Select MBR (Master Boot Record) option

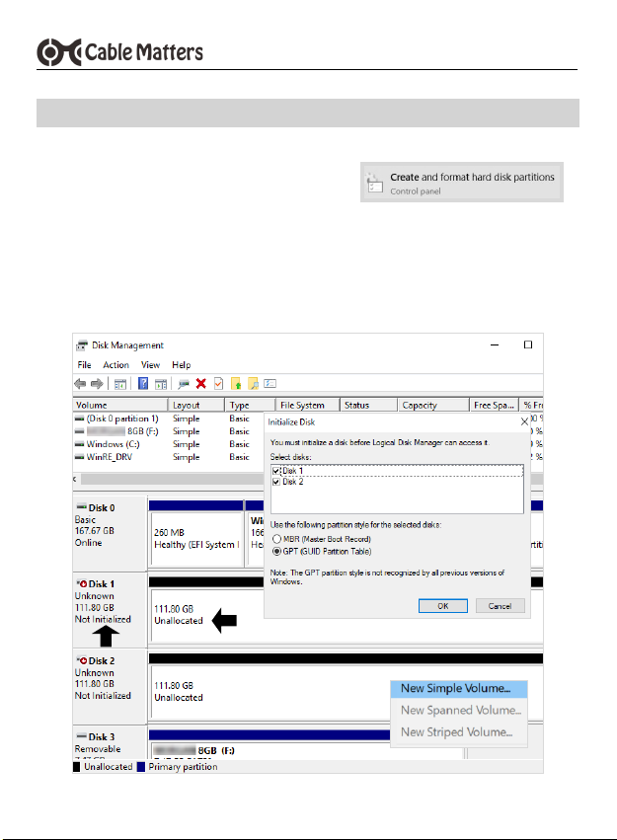click(x=276, y=539)
